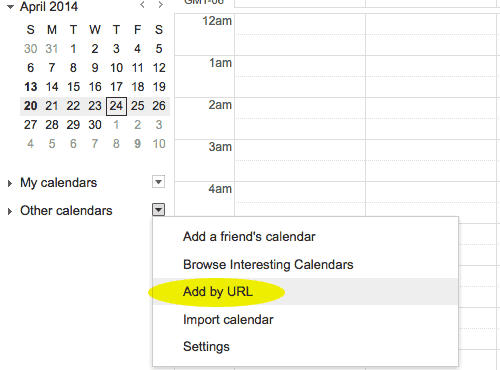Go to previous month in mini calendar

(142, 5)
